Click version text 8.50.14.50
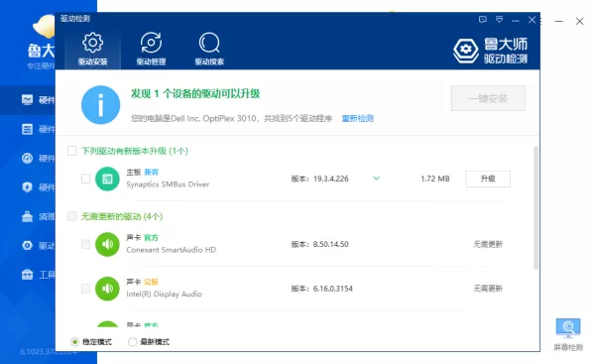This screenshot has height=364, width=595. 330,244
